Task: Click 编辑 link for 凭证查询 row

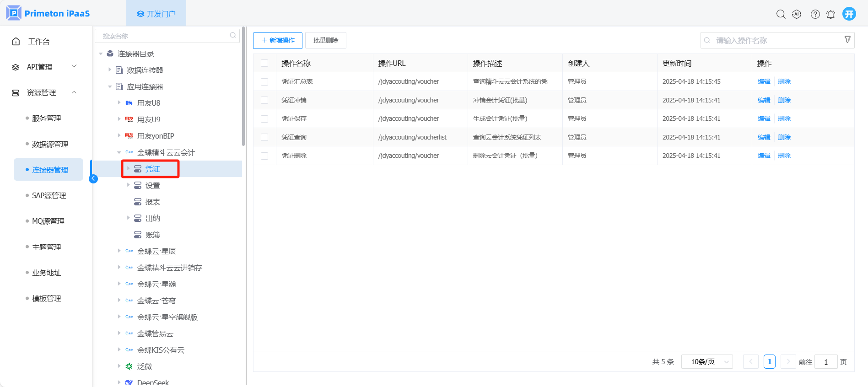Action: point(764,137)
